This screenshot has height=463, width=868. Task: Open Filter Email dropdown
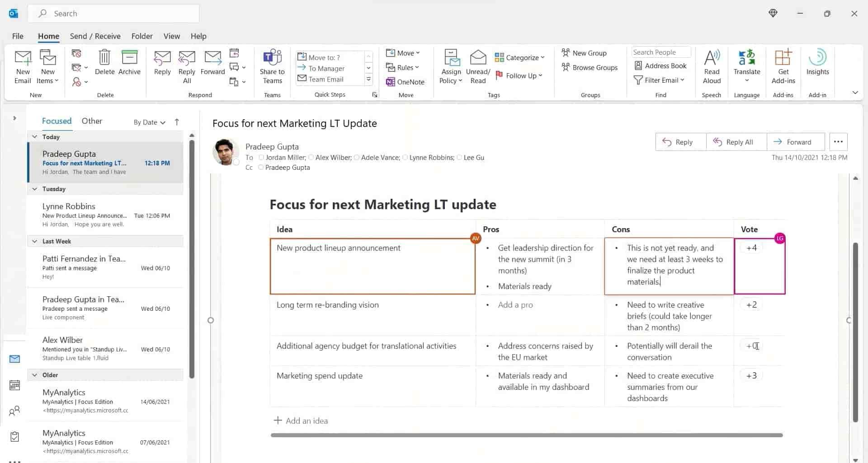click(x=659, y=80)
